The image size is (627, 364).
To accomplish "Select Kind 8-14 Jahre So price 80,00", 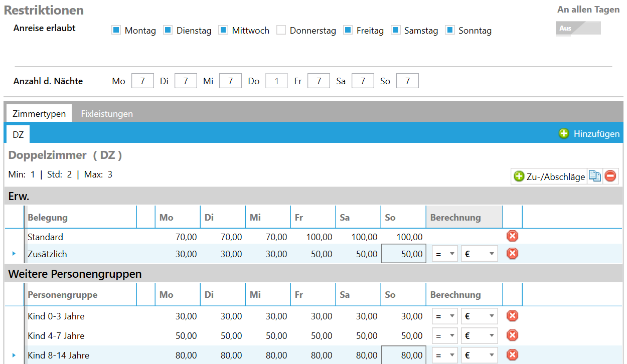I will pos(403,355).
